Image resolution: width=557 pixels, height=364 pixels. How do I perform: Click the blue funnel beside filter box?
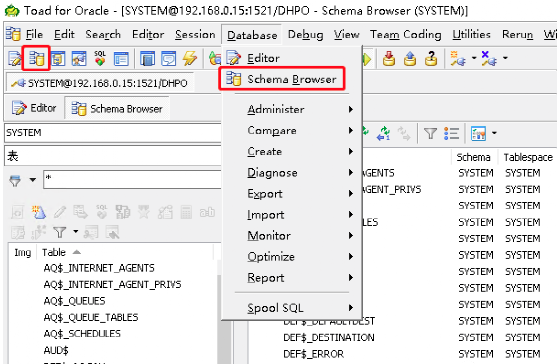pos(15,180)
